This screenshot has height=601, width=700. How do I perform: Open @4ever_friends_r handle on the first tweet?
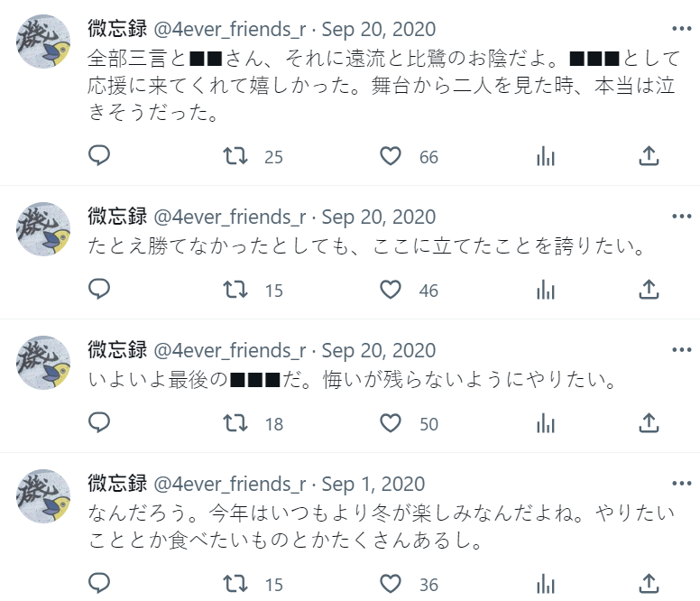[229, 30]
